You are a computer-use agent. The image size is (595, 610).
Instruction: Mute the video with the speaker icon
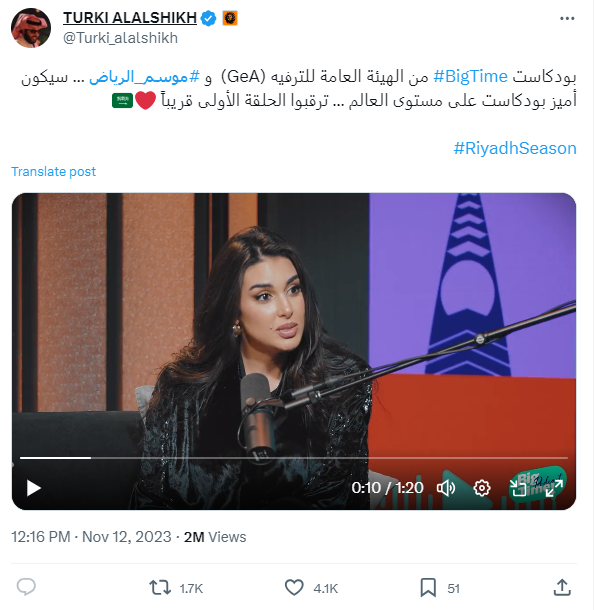click(446, 488)
